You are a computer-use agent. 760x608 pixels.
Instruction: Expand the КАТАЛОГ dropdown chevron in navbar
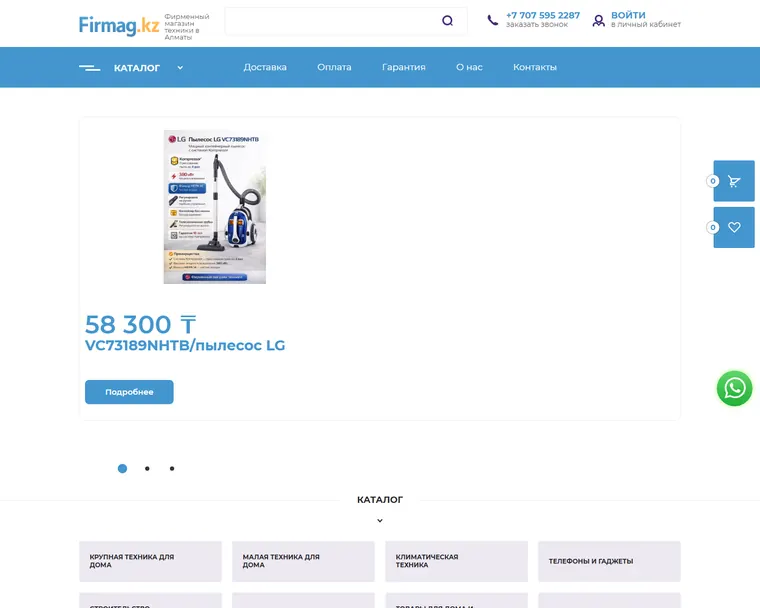pos(180,68)
